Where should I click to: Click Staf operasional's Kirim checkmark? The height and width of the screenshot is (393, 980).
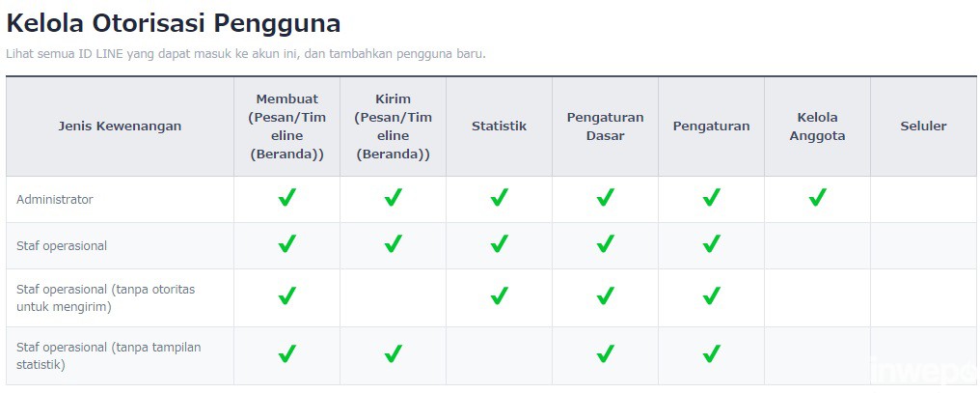[393, 244]
